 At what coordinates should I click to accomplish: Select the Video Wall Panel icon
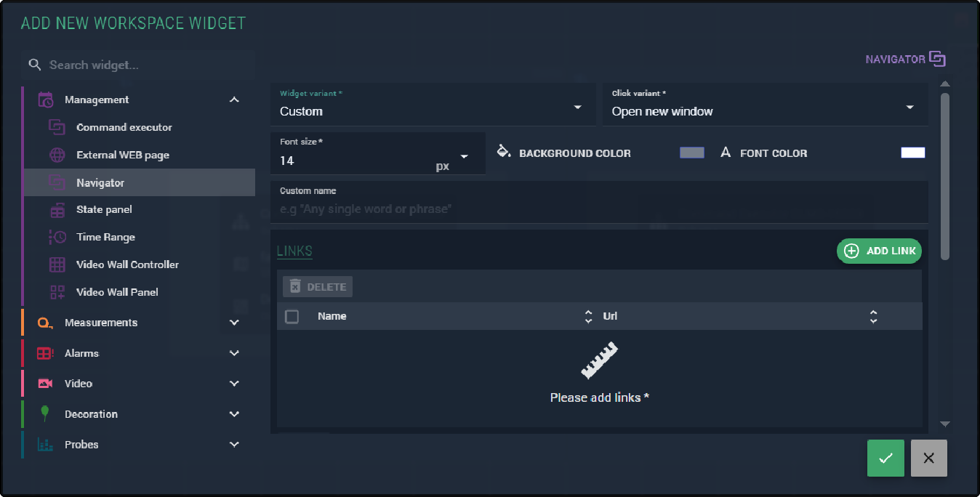57,292
